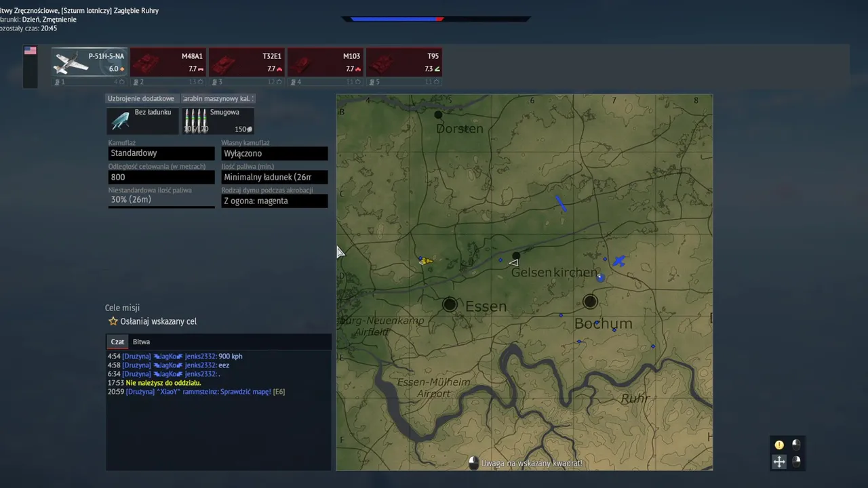Viewport: 868px width, 488px height.
Task: Select the T32E1 tank slot
Action: click(x=247, y=62)
